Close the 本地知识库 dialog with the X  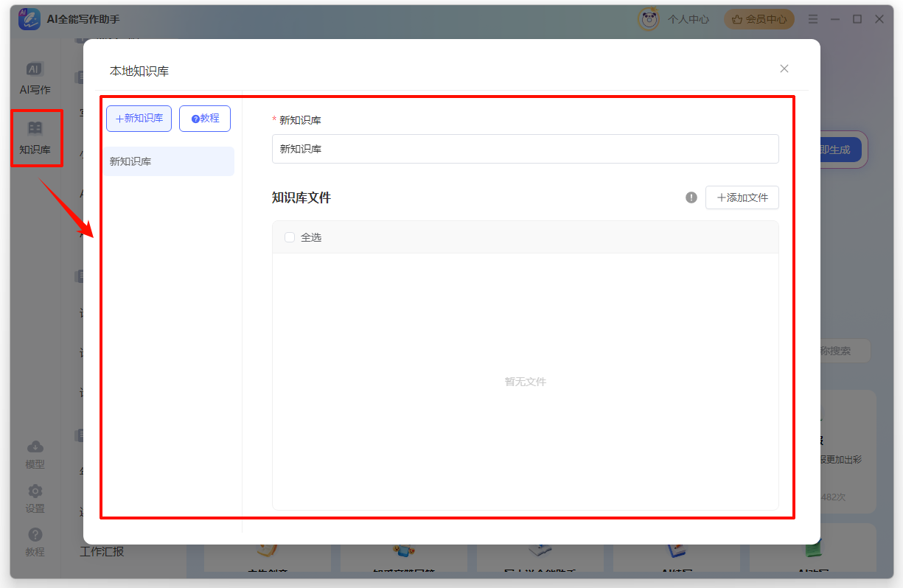click(x=784, y=69)
